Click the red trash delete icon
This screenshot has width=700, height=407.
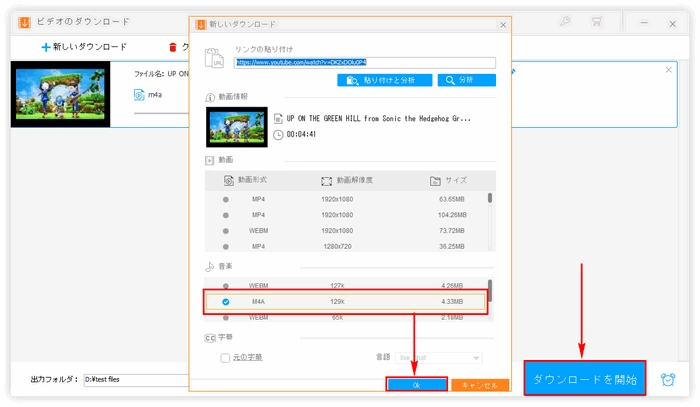coord(173,46)
